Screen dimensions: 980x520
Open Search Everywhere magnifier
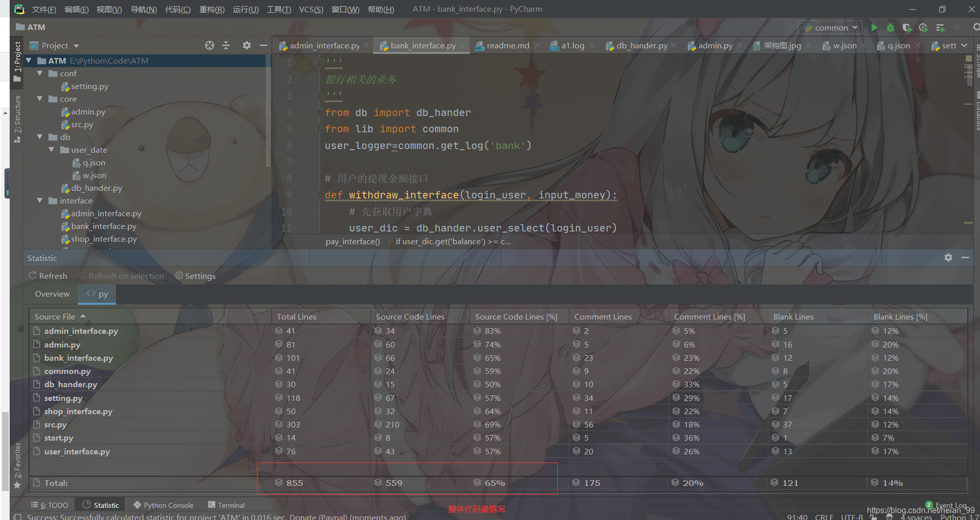tap(976, 27)
